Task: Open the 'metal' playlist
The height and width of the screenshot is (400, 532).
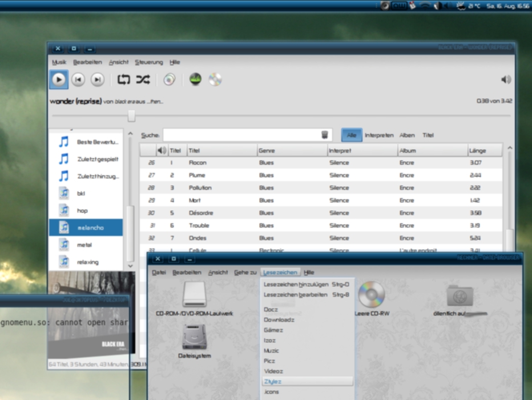Action: [86, 245]
